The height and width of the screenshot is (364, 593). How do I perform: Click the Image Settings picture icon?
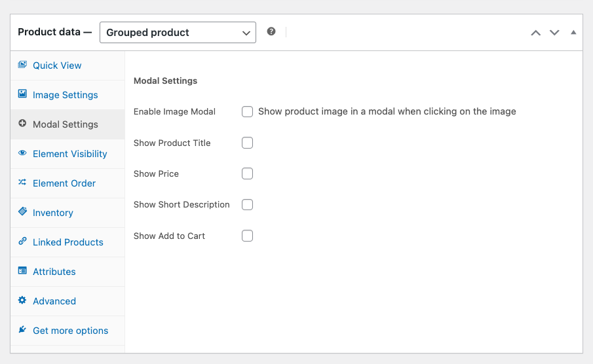[22, 94]
